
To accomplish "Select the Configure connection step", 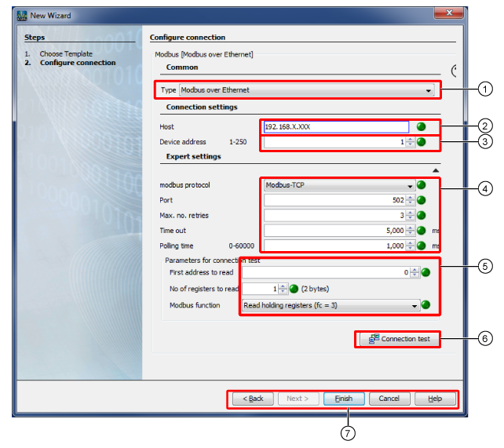I will point(77,63).
